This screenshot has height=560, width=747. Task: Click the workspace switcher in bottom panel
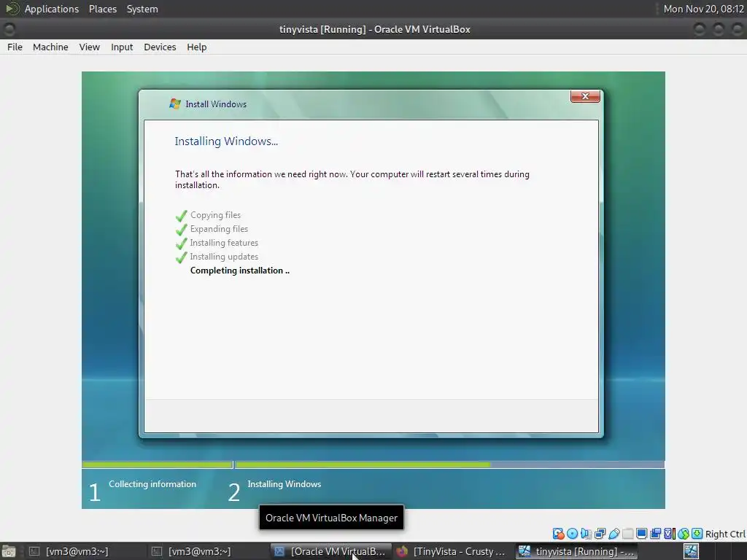(715, 551)
